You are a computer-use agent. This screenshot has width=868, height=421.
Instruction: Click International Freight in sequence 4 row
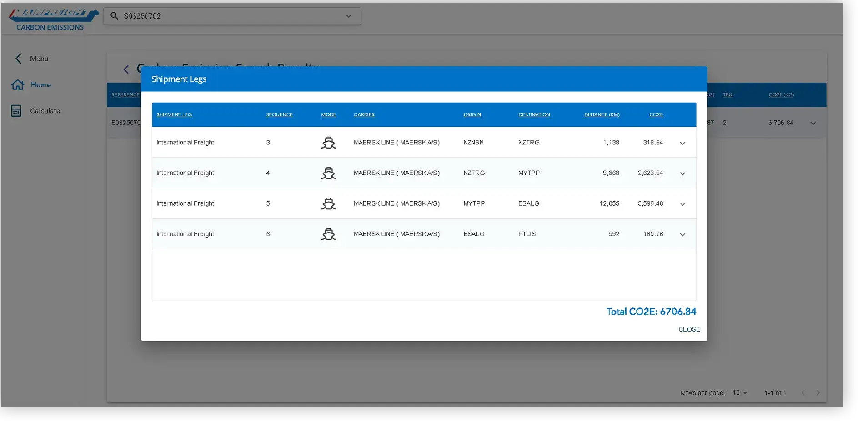185,173
